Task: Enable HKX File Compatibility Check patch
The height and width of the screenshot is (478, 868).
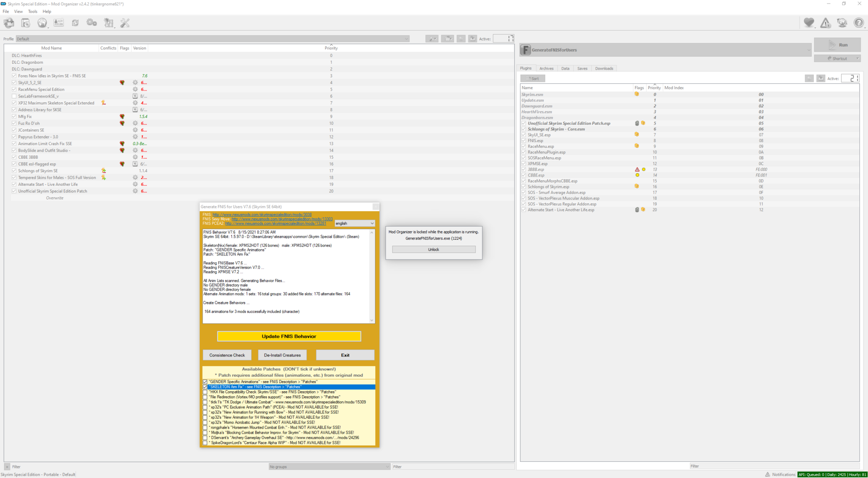Action: click(205, 392)
